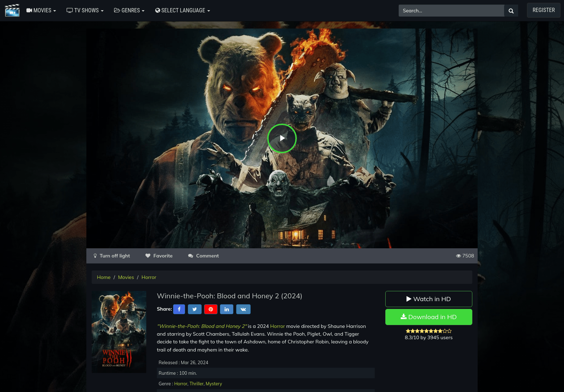Share on LinkedIn
Viewport: 564px width, 392px height.
coord(227,309)
